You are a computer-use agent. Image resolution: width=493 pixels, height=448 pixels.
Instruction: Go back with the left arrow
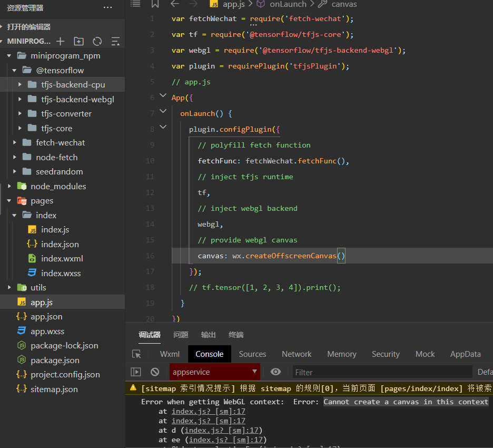(x=175, y=4)
